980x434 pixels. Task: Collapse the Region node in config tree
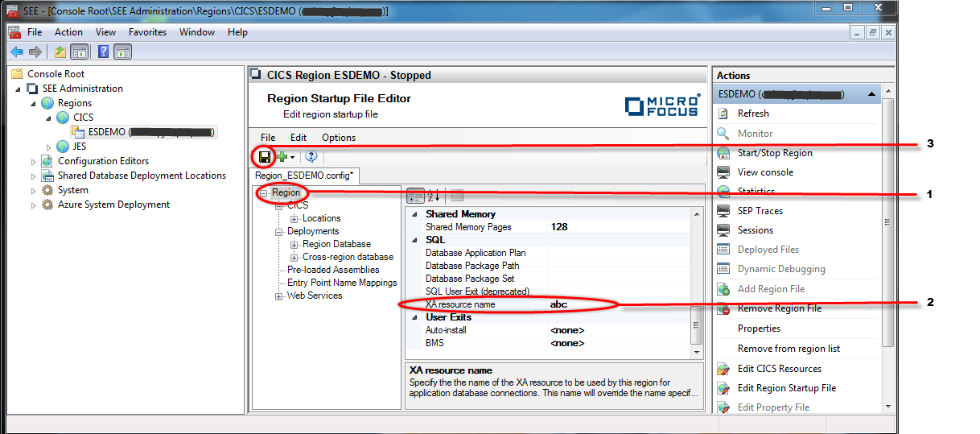[263, 193]
